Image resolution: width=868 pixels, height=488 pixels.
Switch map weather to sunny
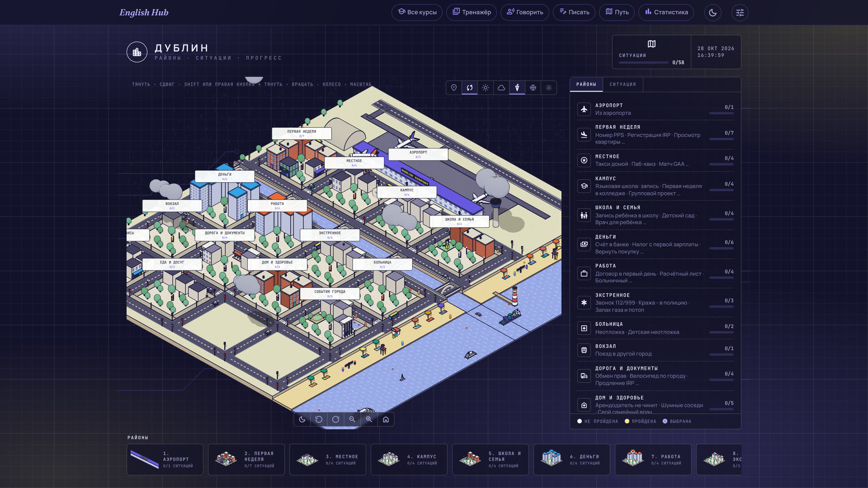tap(485, 87)
